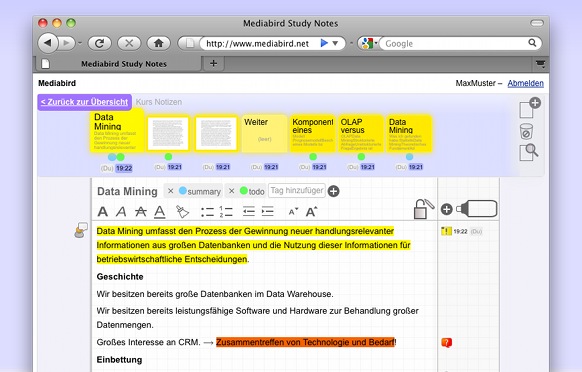Open the tab list button at right
Image resolution: width=582 pixels, height=372 pixels.
click(x=540, y=64)
